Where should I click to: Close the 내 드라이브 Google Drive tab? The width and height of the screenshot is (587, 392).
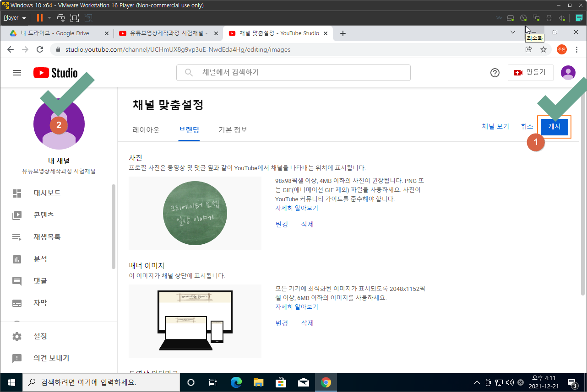(107, 33)
